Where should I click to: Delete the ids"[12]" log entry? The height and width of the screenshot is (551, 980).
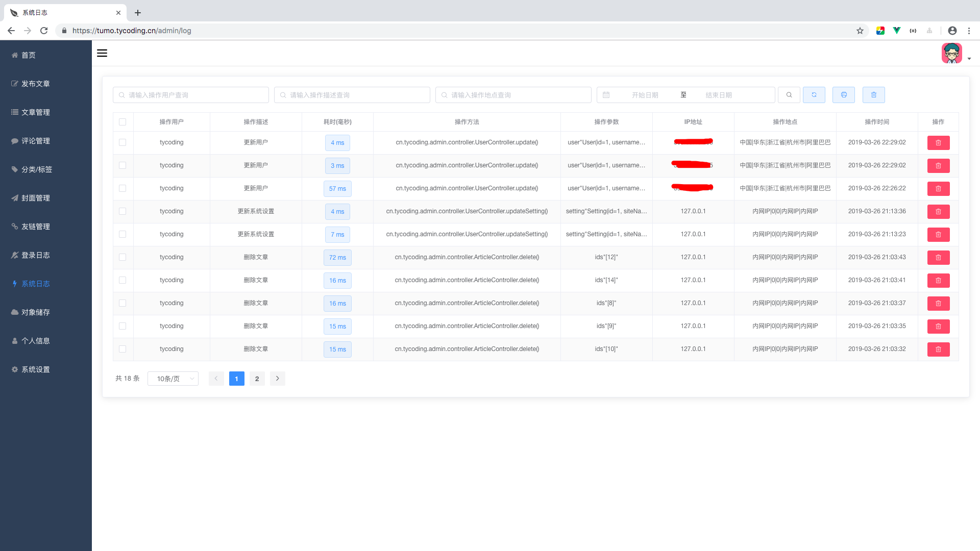tap(938, 258)
